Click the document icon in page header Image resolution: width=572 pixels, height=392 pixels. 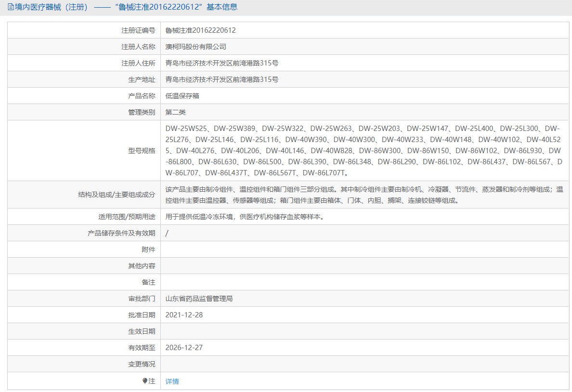(x=11, y=7)
